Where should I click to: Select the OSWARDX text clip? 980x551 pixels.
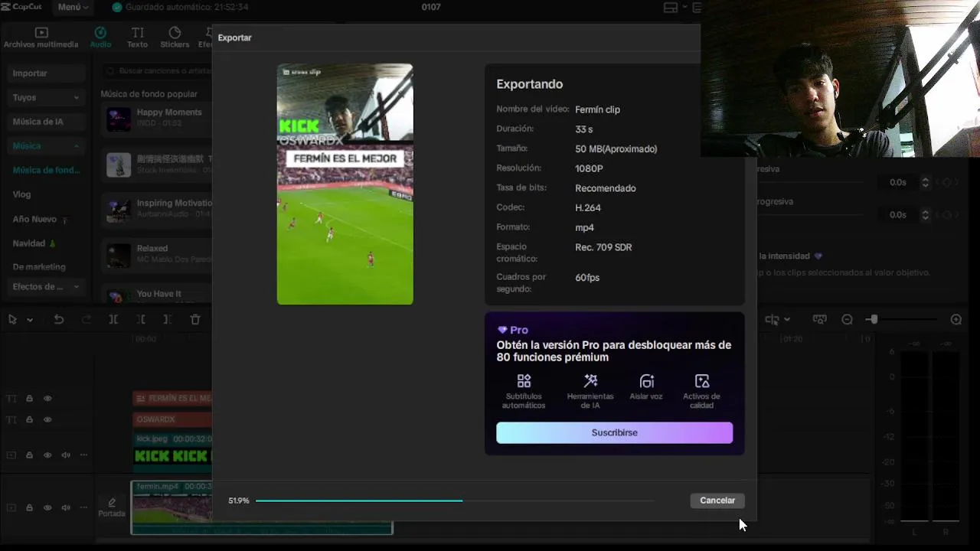172,419
